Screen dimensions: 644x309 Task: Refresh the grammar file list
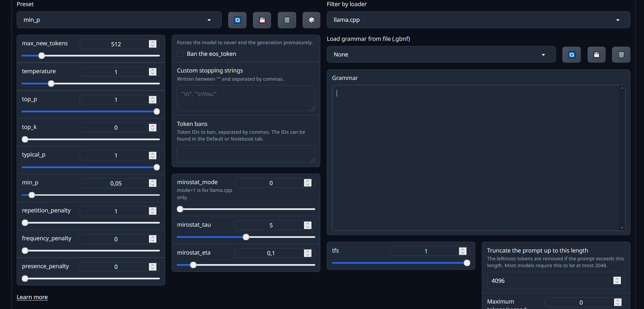(572, 55)
